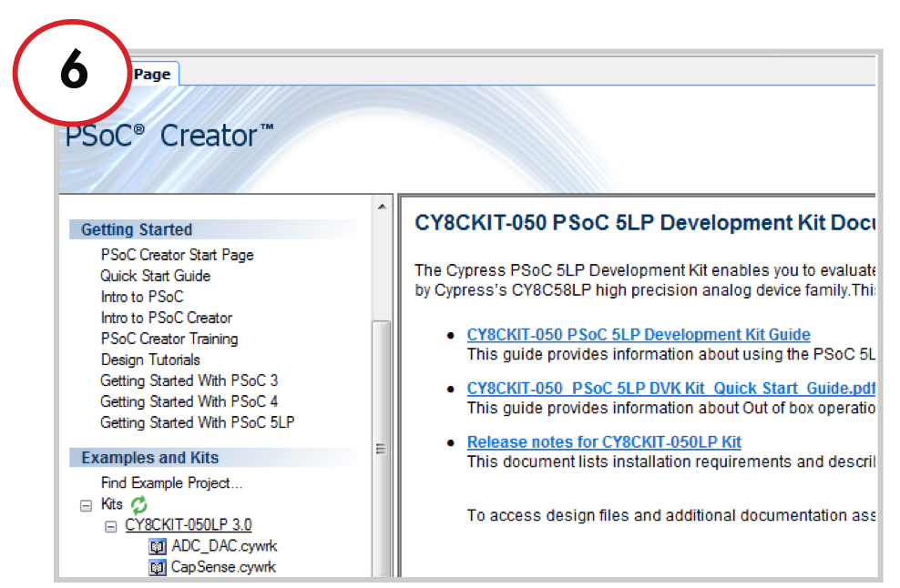Select the CY8CKIT-050LP 3.0 kit
Viewport: 900px width, 588px height.
pyautogui.click(x=189, y=525)
